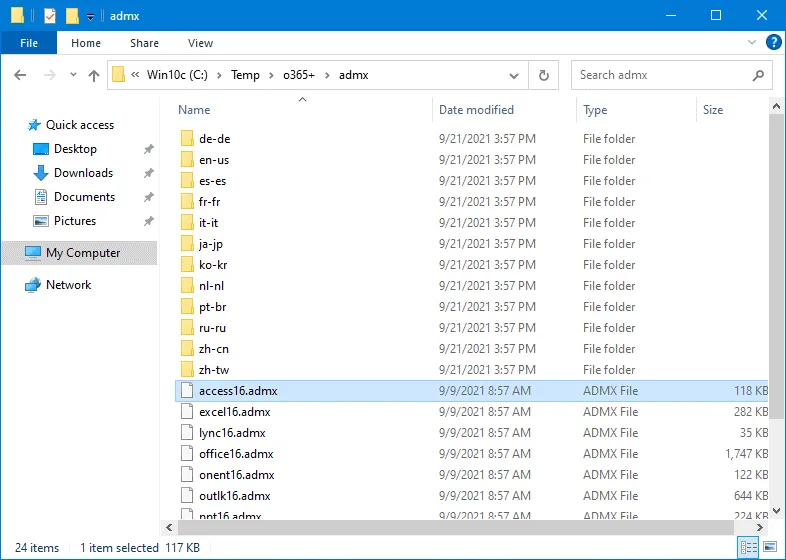The width and height of the screenshot is (786, 560).
Task: Sort files by Date modified column
Action: pos(476,110)
